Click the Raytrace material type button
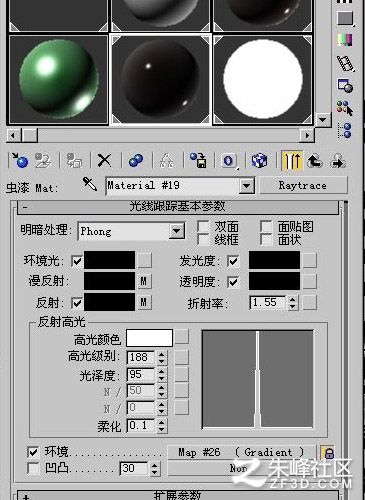 (x=303, y=185)
